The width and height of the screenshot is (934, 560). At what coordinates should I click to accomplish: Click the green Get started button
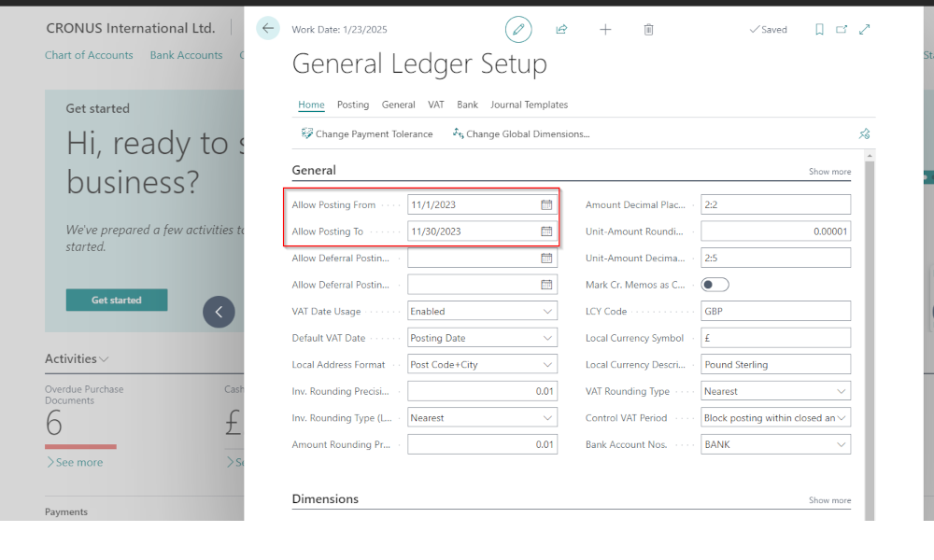116,300
